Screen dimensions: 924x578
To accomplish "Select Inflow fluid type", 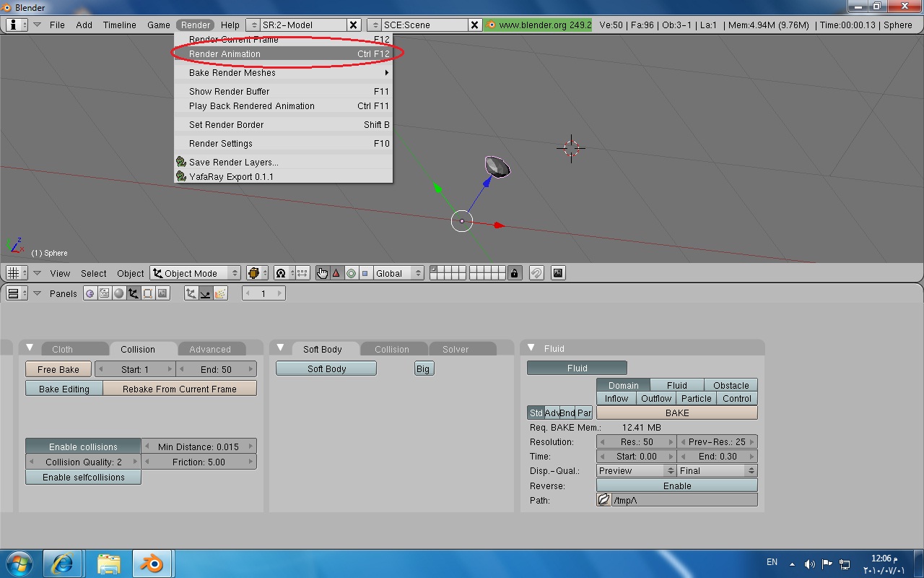I will point(616,398).
